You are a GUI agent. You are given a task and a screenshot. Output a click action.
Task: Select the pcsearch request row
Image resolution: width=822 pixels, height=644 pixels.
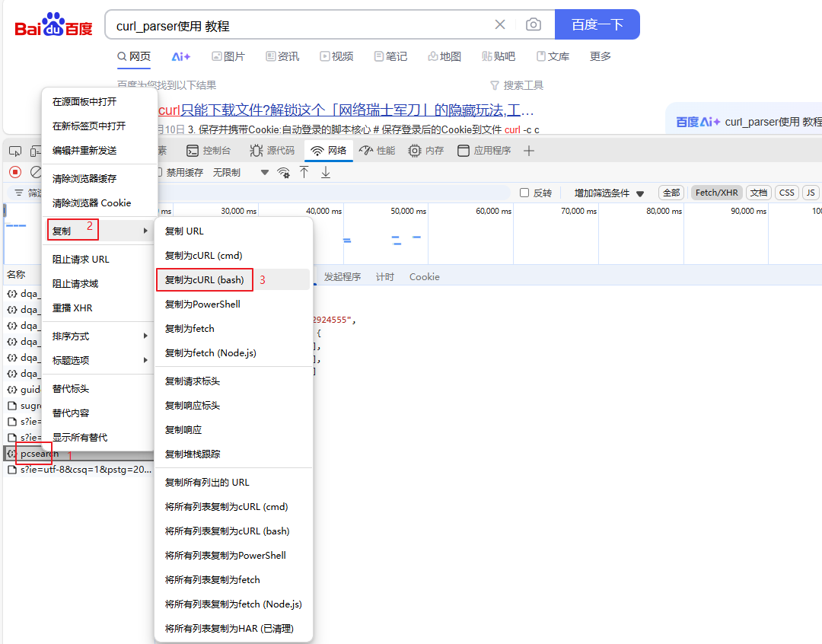coord(78,454)
